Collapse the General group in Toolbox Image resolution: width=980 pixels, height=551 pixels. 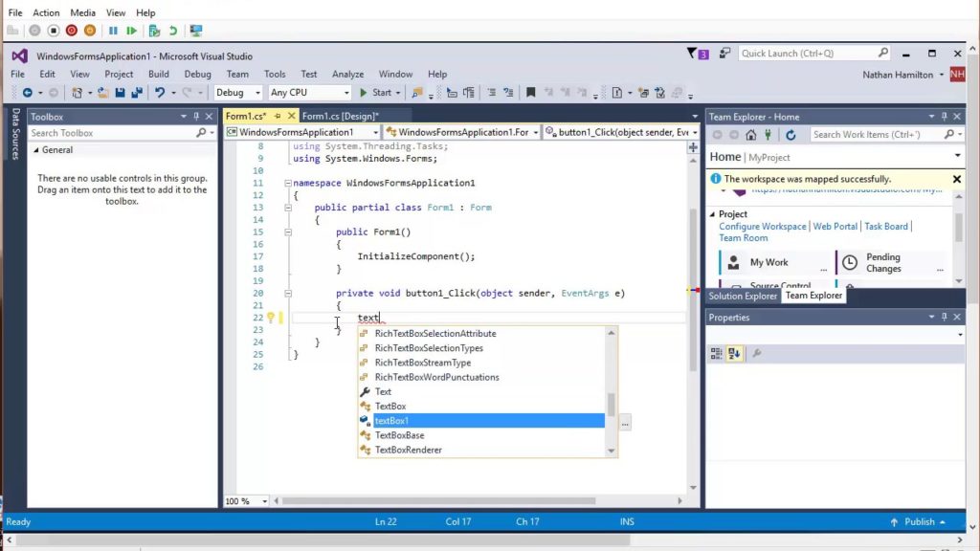click(36, 150)
